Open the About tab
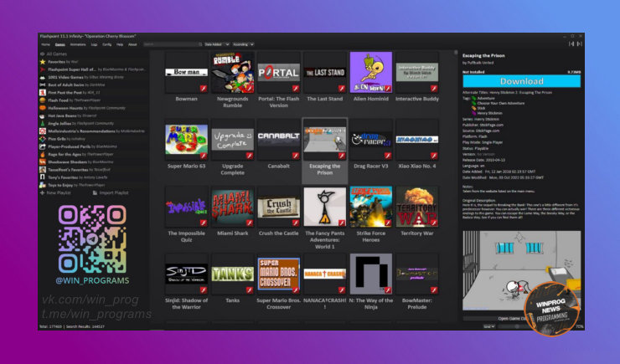The height and width of the screenshot is (364, 620). point(132,44)
